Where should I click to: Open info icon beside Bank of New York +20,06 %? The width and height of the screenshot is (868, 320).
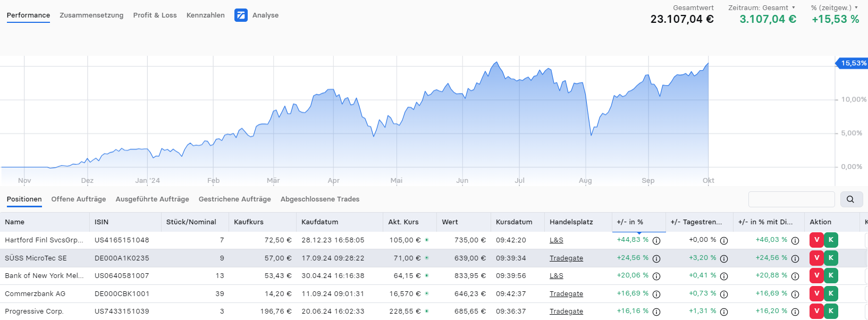(656, 276)
